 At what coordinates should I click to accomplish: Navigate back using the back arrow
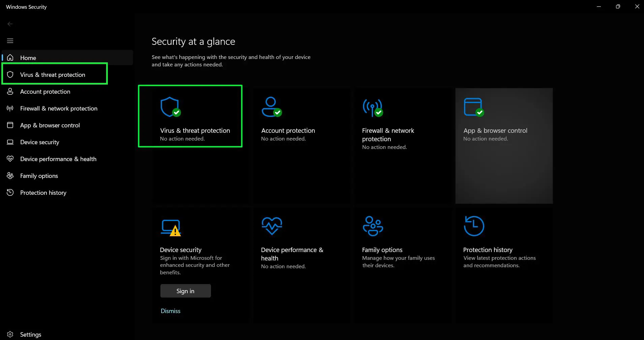(10, 24)
